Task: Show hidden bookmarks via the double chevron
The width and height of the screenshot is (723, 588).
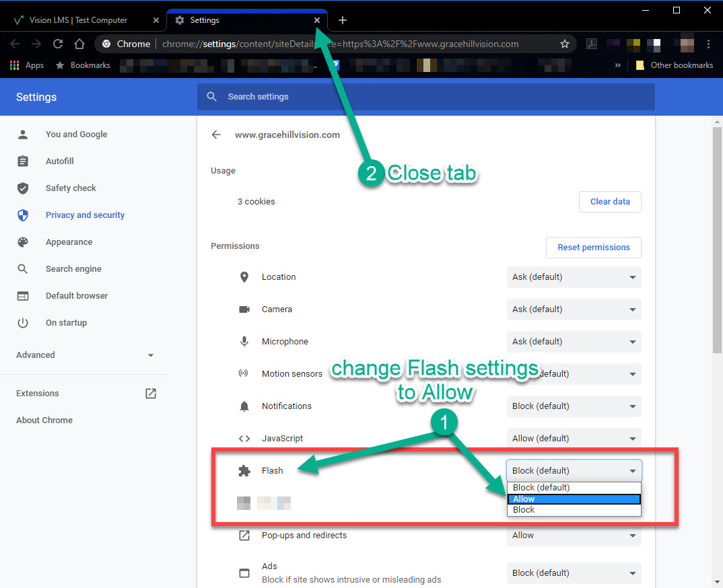Action: click(x=618, y=65)
